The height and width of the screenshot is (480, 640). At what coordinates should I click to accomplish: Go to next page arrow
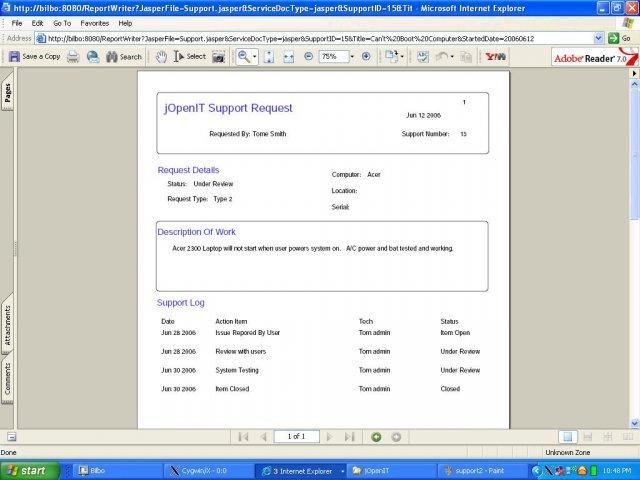[x=329, y=437]
